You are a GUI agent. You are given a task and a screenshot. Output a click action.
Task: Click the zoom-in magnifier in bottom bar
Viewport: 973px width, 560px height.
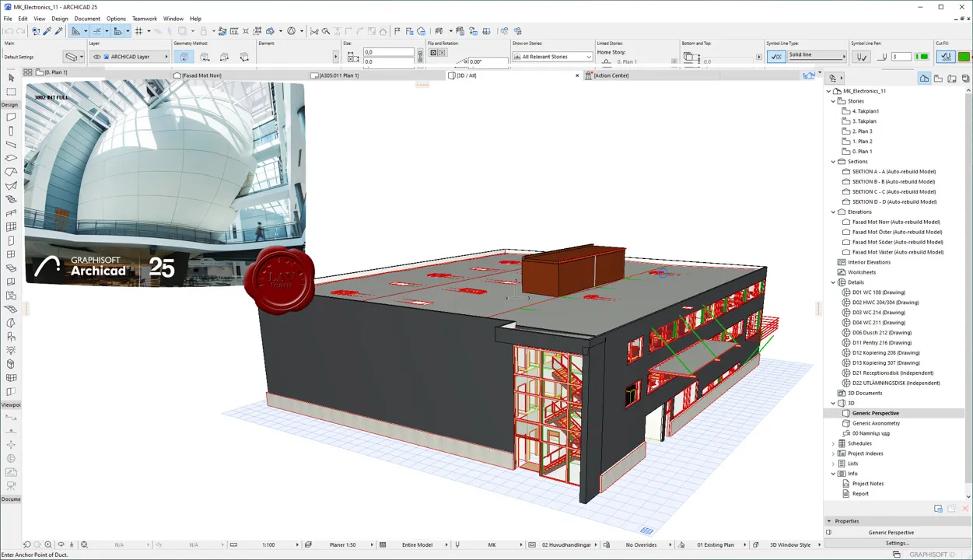tap(48, 544)
